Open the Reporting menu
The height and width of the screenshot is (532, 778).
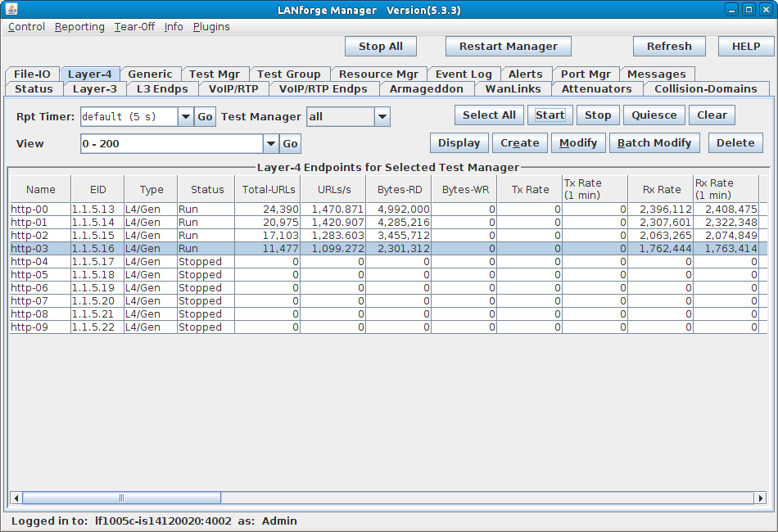(x=79, y=27)
